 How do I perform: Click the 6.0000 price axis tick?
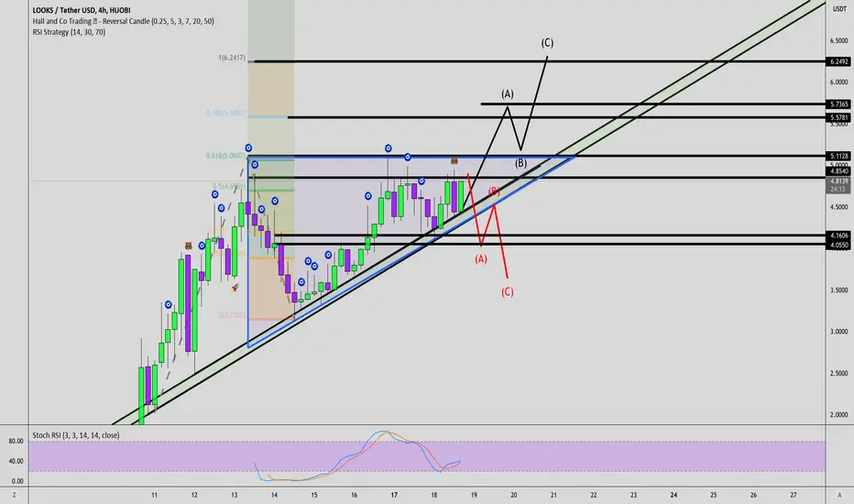pos(838,82)
